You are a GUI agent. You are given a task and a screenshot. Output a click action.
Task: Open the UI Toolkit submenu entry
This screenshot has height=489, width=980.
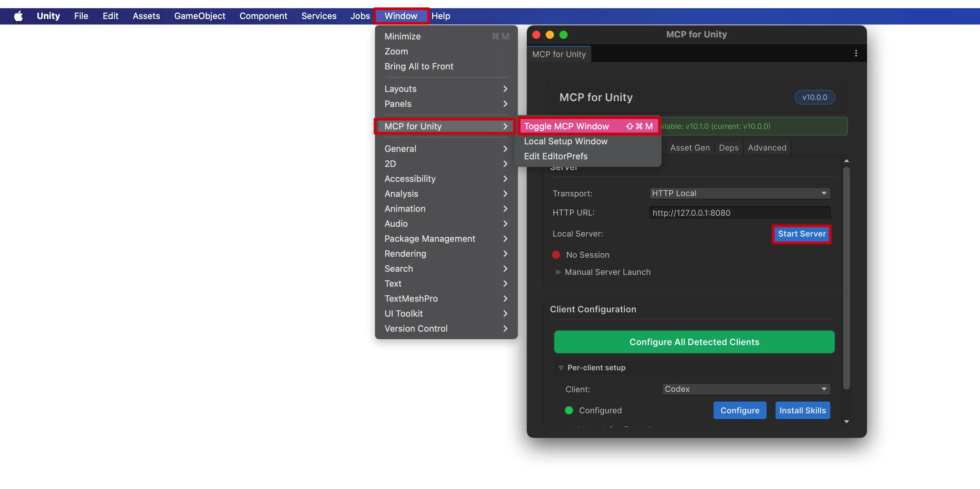click(446, 314)
